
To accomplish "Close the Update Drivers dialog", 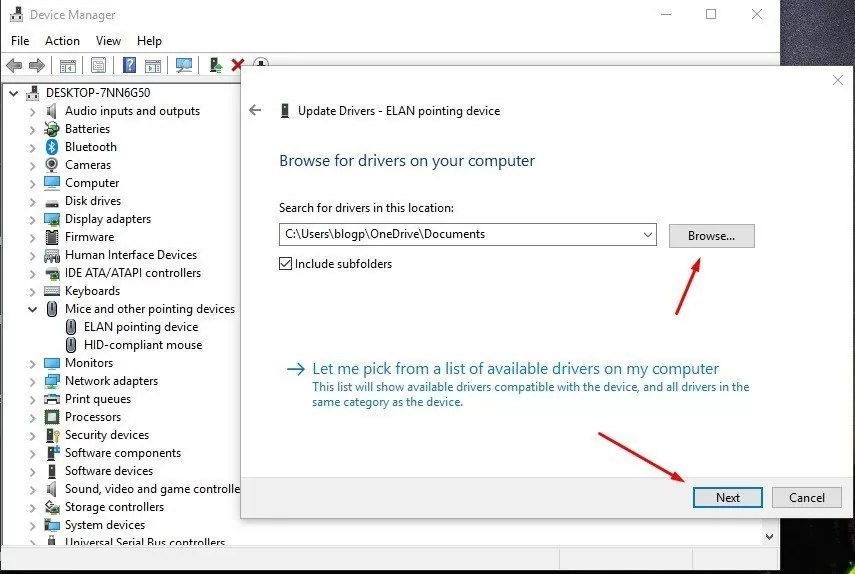I will [x=838, y=80].
